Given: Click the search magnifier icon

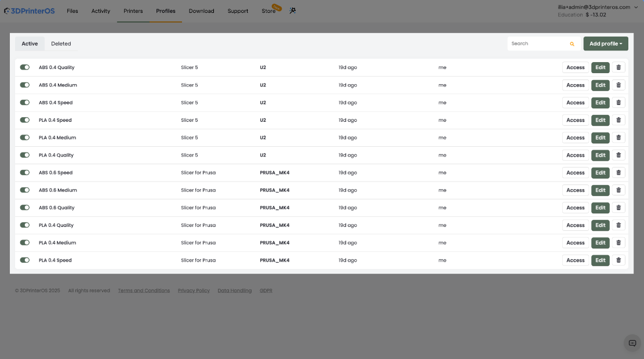Looking at the screenshot, I should (572, 44).
